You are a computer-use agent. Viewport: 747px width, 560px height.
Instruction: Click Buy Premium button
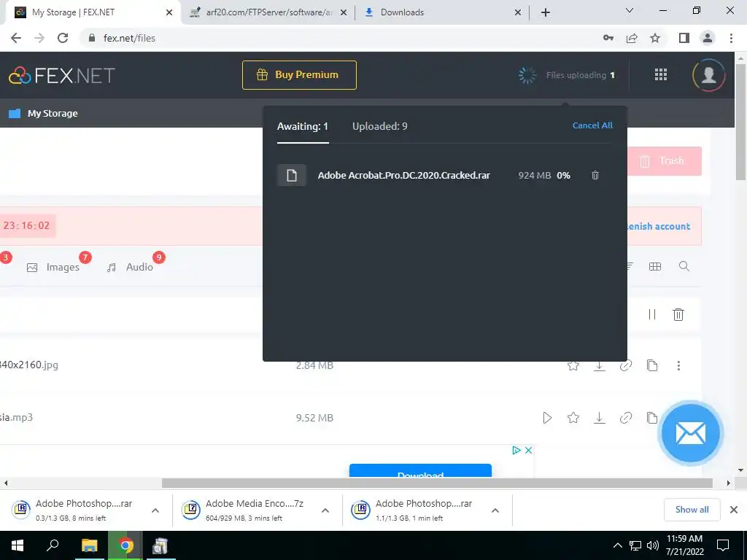pos(299,75)
